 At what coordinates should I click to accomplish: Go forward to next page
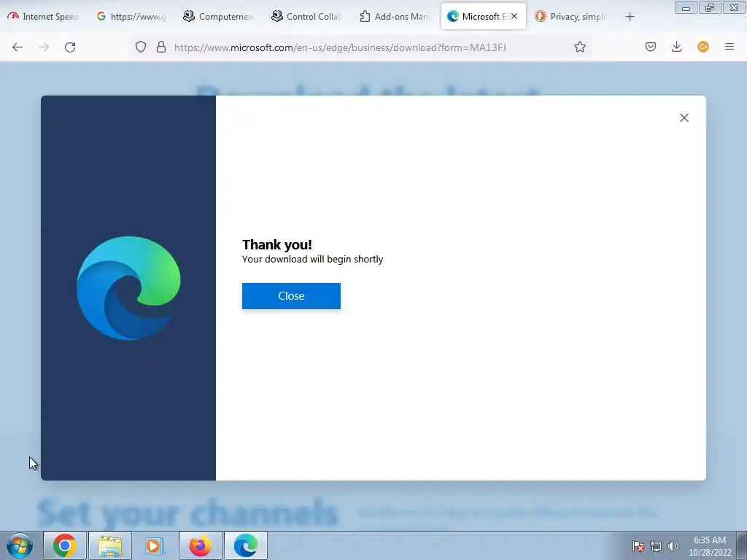(x=44, y=47)
